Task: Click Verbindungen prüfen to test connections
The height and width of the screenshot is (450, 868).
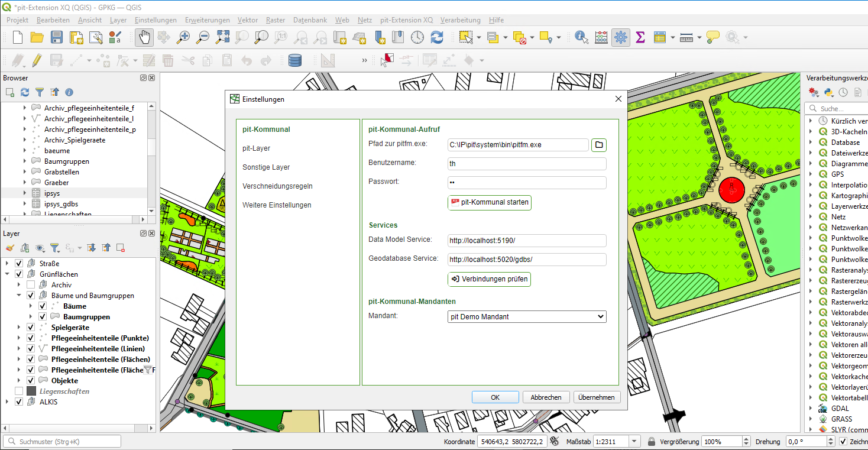Action: [x=489, y=279]
